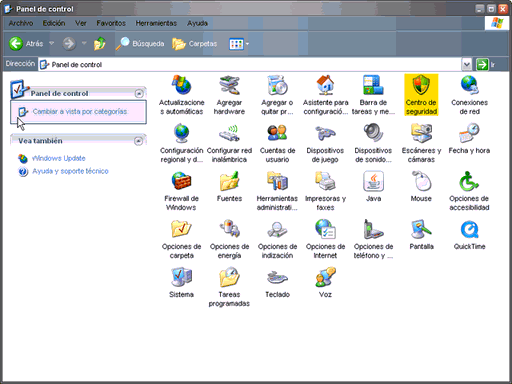Open the Mouse settings icon
The height and width of the screenshot is (384, 512).
(x=421, y=187)
